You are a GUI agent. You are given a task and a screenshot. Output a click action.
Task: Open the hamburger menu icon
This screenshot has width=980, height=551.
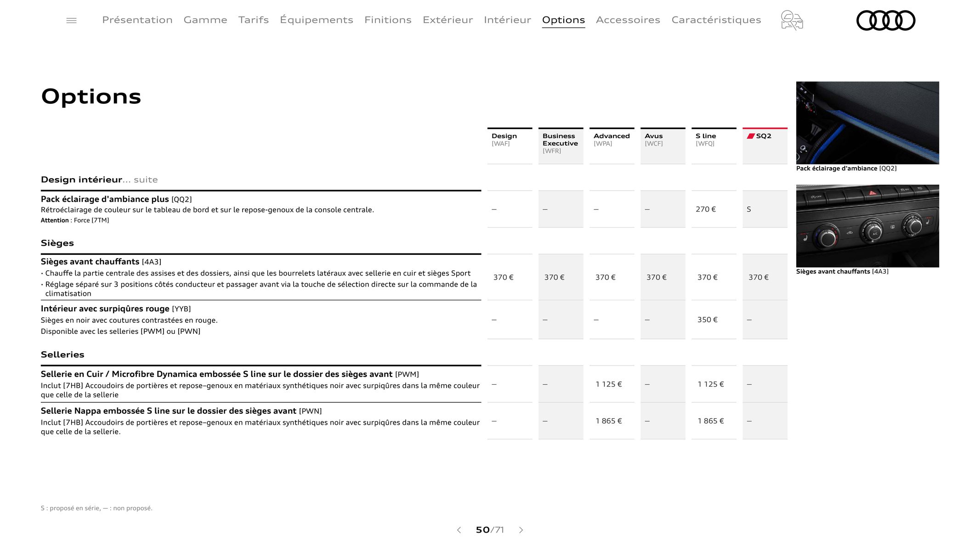71,21
